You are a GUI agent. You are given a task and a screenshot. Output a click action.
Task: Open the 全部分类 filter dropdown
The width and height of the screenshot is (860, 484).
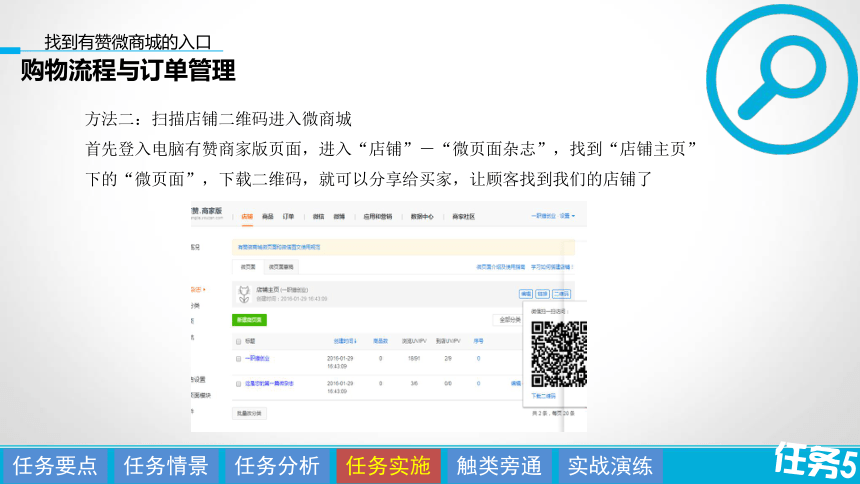coord(508,320)
